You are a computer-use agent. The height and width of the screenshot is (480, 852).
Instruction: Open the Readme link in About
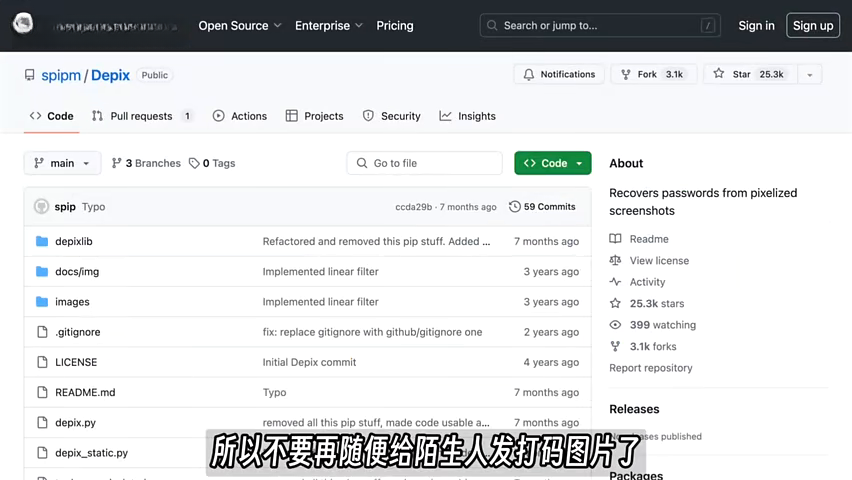649,239
